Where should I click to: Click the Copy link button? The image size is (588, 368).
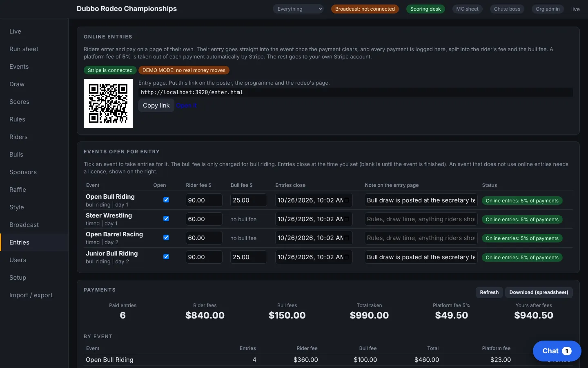coord(156,105)
